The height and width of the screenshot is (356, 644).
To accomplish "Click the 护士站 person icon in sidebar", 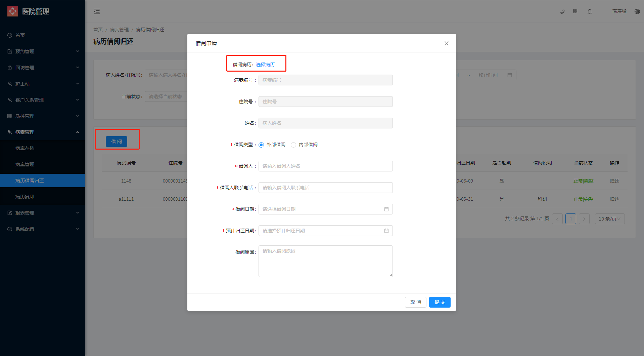I will tap(10, 84).
